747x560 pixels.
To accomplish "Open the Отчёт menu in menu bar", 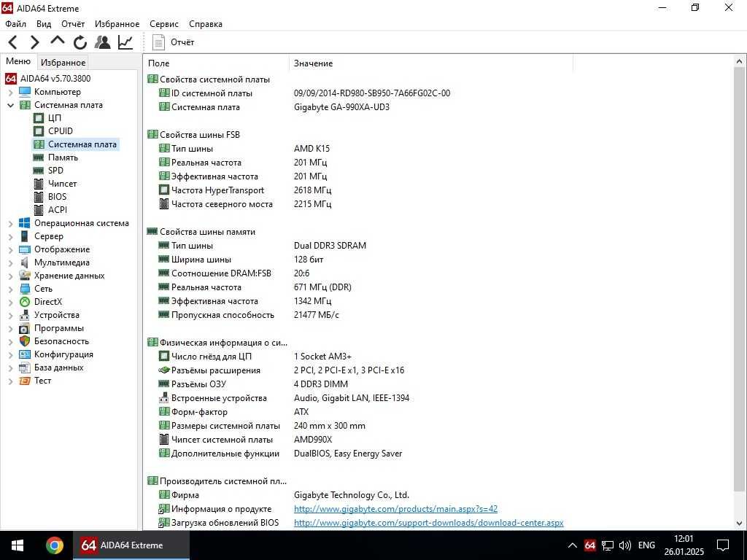I will tap(73, 24).
